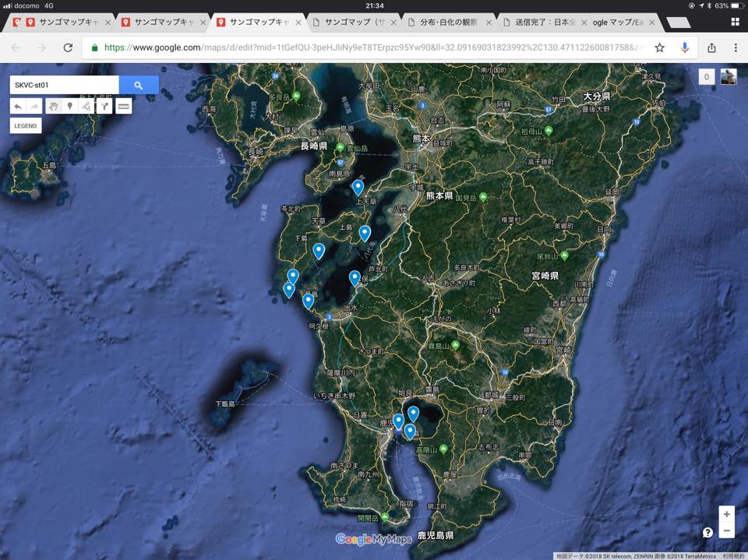Image resolution: width=748 pixels, height=560 pixels.
Task: Open the user account profile picture
Action: (729, 76)
